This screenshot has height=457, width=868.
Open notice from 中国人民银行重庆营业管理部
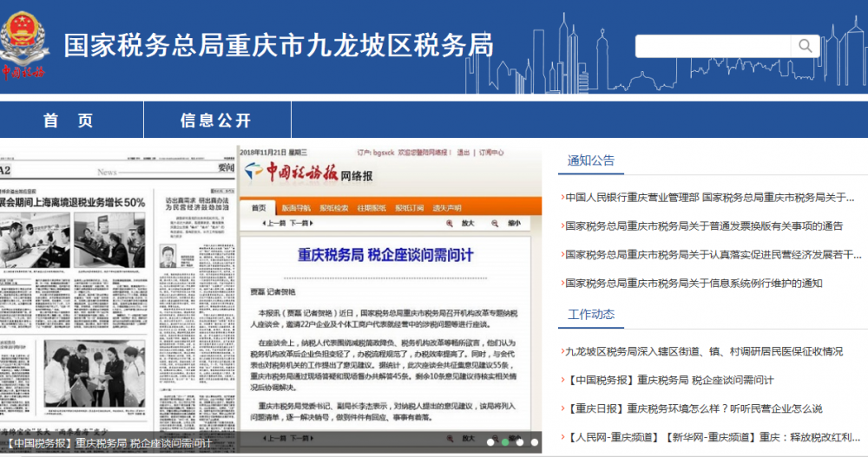[x=709, y=198]
